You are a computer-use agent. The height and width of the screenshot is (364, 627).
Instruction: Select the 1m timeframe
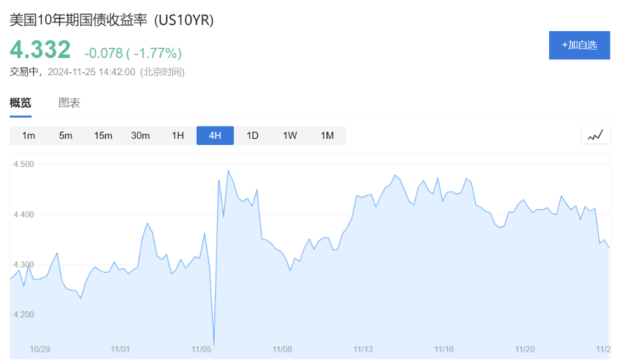point(28,136)
